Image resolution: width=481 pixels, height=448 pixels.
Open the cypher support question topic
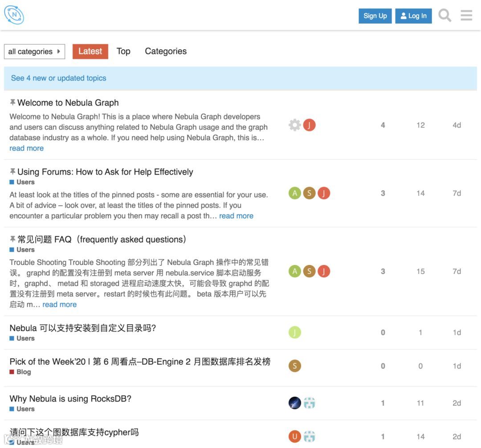(74, 432)
